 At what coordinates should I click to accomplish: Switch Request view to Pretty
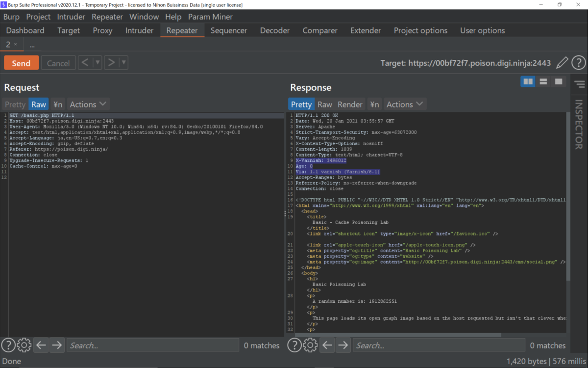pyautogui.click(x=15, y=104)
